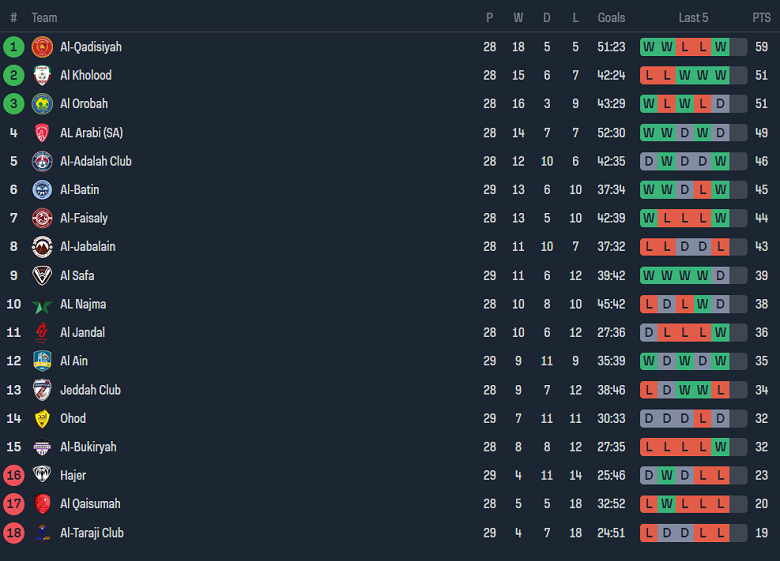The image size is (780, 561).
Task: Sort by the Goals column header
Action: pos(611,18)
